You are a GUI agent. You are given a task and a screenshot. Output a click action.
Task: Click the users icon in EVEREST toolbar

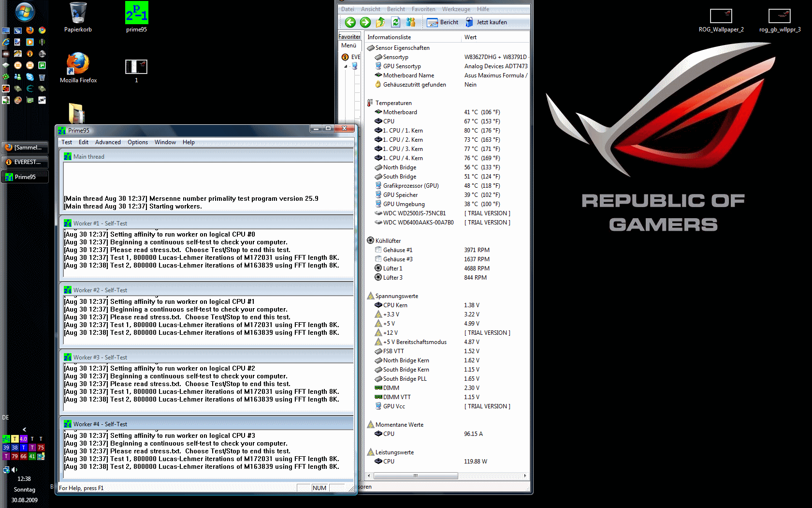[x=411, y=22]
